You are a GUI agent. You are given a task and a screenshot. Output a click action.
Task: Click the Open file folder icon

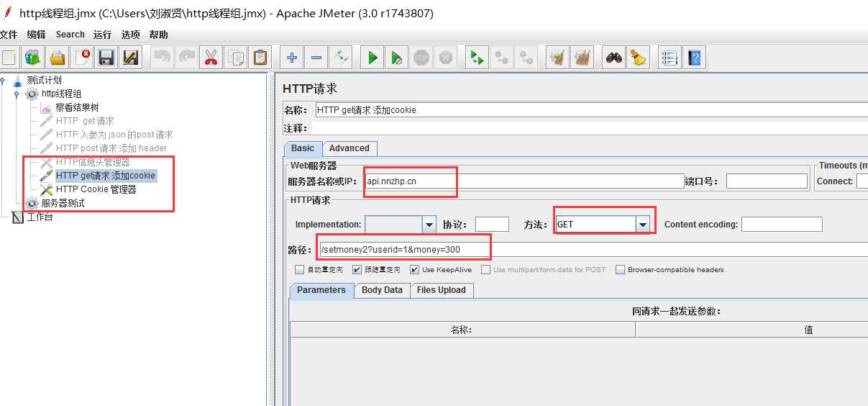[x=58, y=58]
